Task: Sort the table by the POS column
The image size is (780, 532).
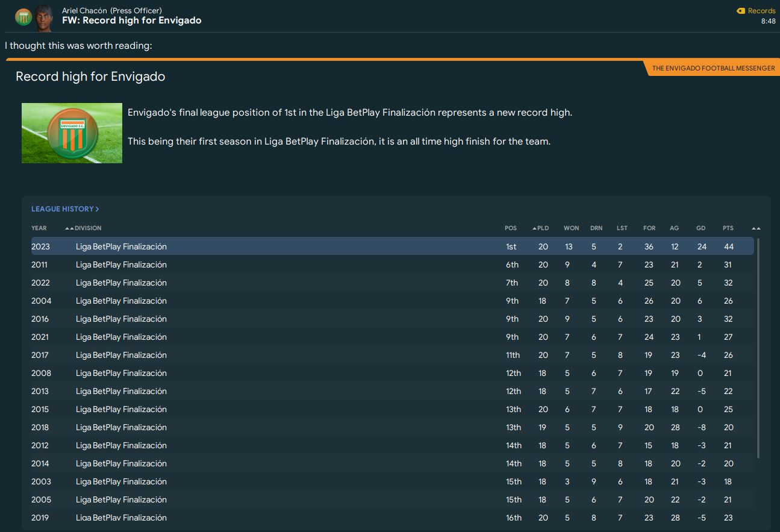Action: click(x=511, y=228)
